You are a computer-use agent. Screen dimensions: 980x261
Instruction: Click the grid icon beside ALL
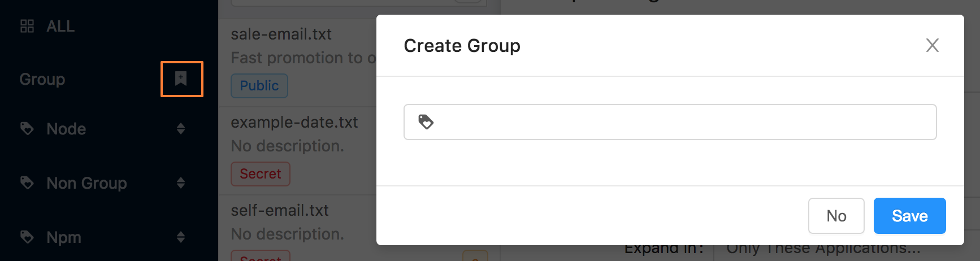point(27,26)
